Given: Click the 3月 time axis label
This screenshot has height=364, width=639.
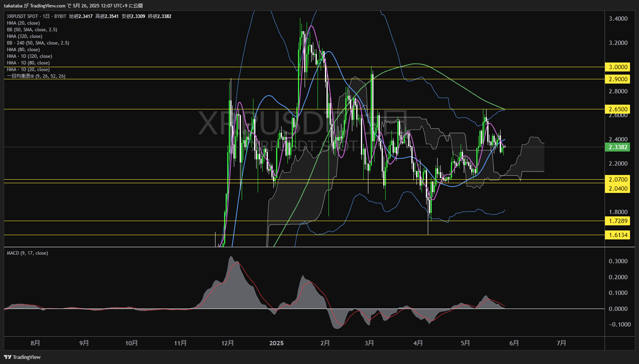Looking at the screenshot, I should [x=369, y=343].
